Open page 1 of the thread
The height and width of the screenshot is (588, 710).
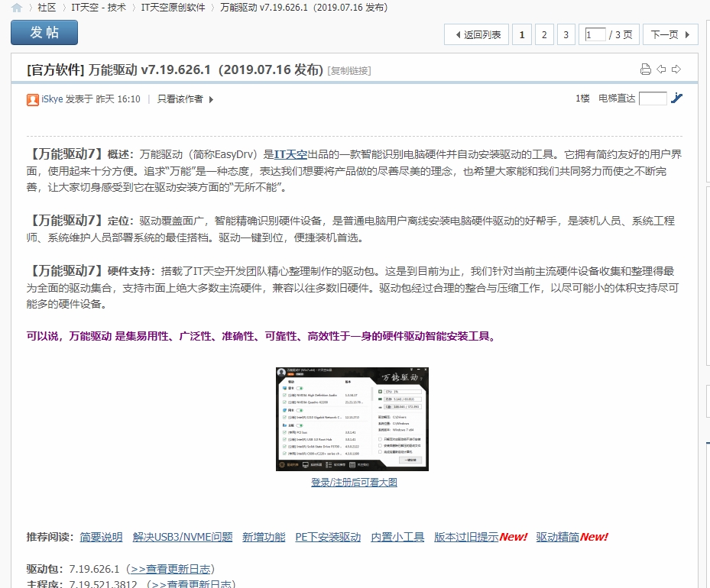[x=522, y=35]
